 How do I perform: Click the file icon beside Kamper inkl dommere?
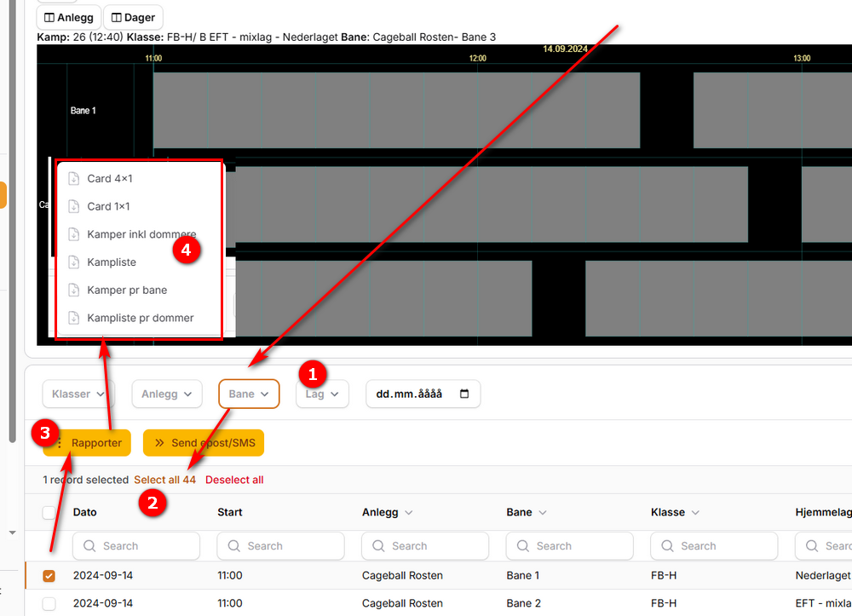click(x=74, y=234)
